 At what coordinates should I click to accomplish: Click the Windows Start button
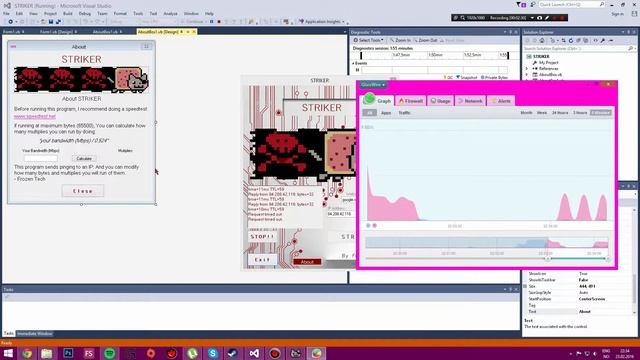[x=8, y=353]
